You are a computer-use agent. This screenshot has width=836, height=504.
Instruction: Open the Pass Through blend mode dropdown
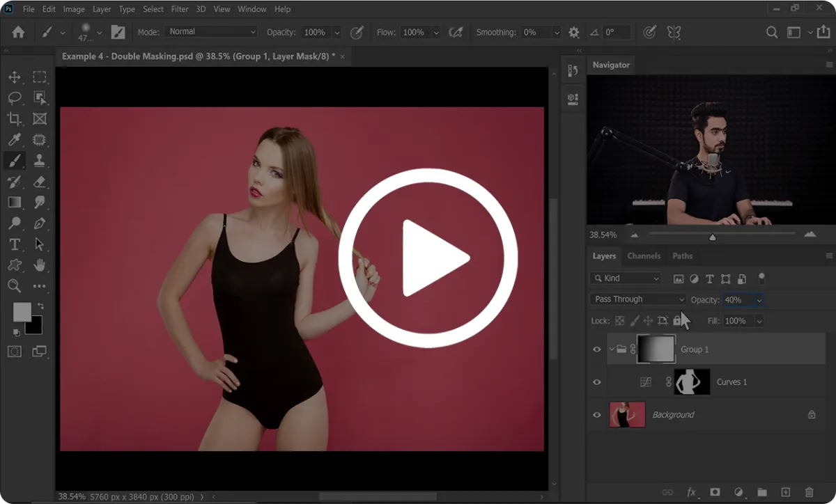[x=638, y=299]
